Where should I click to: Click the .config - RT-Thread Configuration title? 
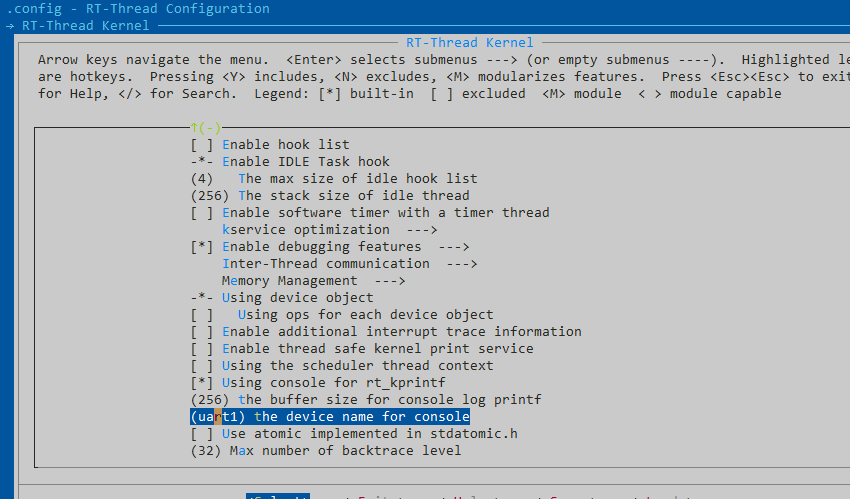pyautogui.click(x=138, y=9)
